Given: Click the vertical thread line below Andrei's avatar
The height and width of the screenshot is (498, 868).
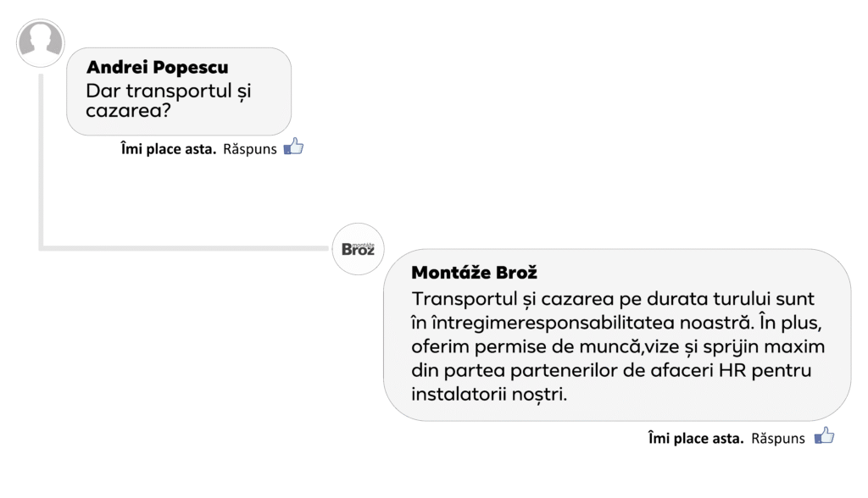Looking at the screenshot, I should click(x=41, y=161).
